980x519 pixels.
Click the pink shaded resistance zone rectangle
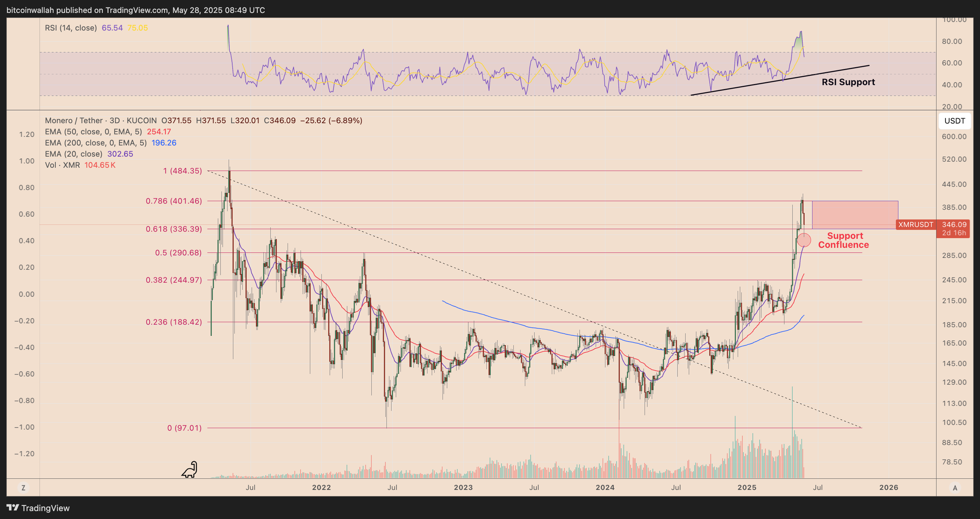[x=855, y=215]
